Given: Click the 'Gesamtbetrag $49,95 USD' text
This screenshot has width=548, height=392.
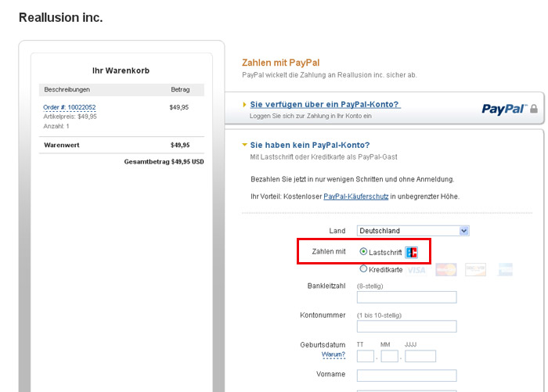Looking at the screenshot, I should click(x=164, y=162).
